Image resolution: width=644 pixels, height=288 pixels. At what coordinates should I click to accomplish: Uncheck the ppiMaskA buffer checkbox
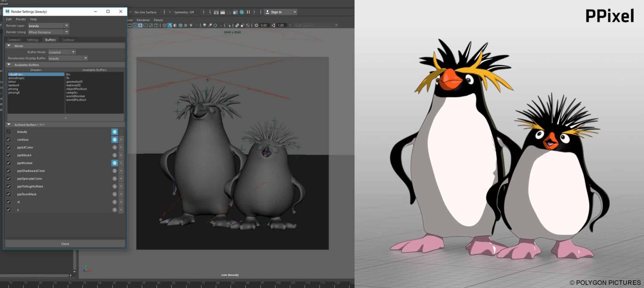[x=8, y=155]
